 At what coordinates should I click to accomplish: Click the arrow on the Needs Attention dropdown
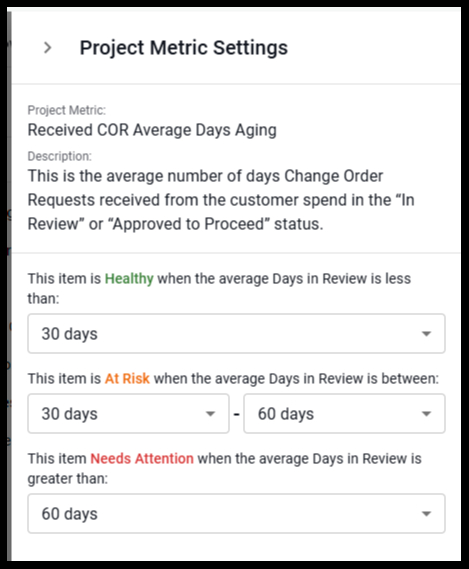[426, 513]
